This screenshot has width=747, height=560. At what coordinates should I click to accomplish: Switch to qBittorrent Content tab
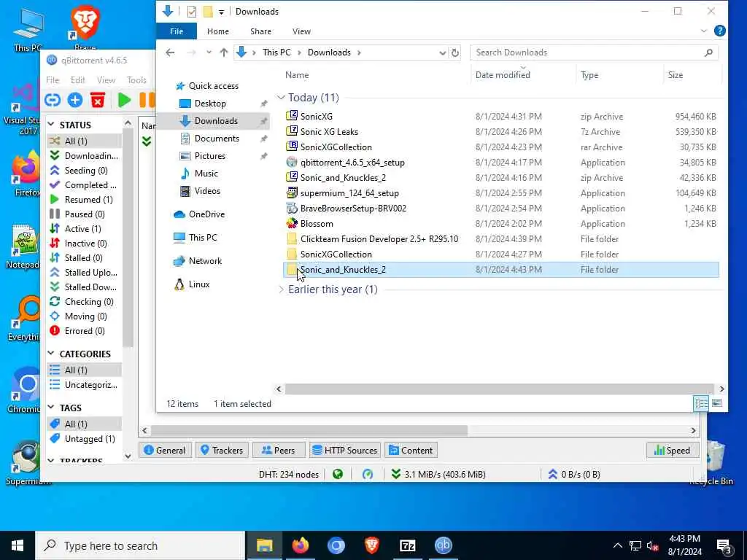point(411,450)
